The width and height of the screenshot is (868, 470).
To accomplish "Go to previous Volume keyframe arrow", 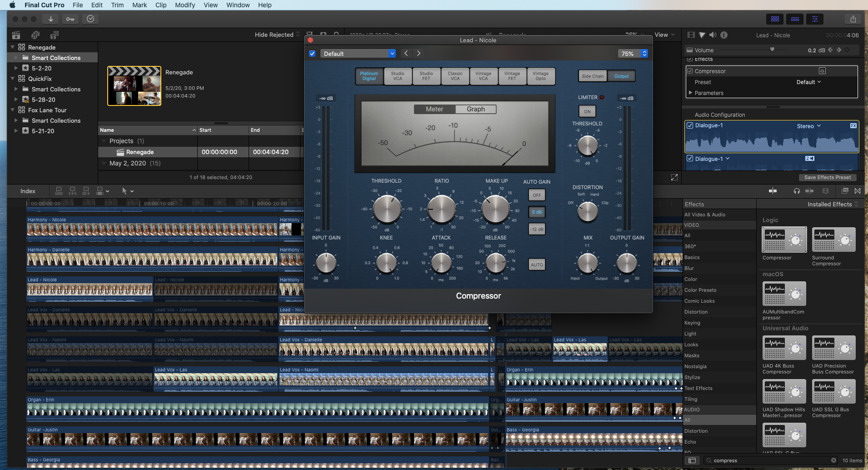I will (831, 50).
